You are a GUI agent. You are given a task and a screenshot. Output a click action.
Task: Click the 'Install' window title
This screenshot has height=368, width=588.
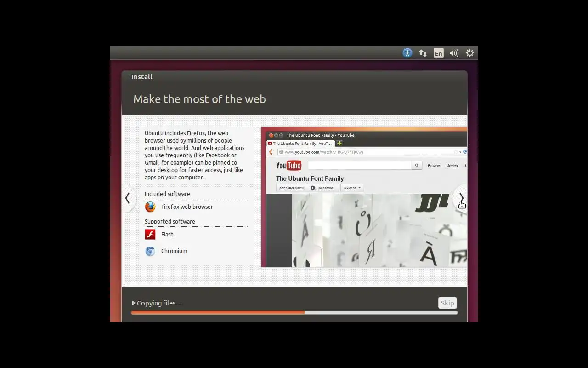tap(142, 77)
